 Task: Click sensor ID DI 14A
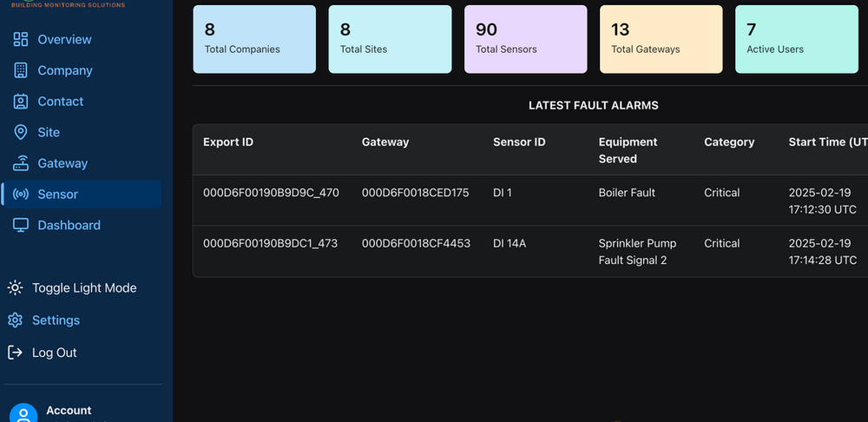point(510,243)
